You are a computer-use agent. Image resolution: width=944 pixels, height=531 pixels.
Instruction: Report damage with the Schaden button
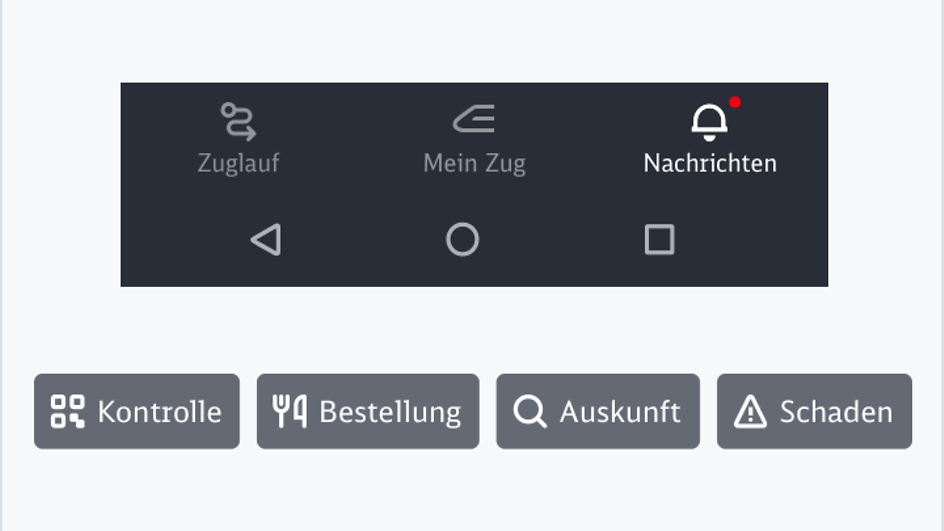click(x=814, y=411)
